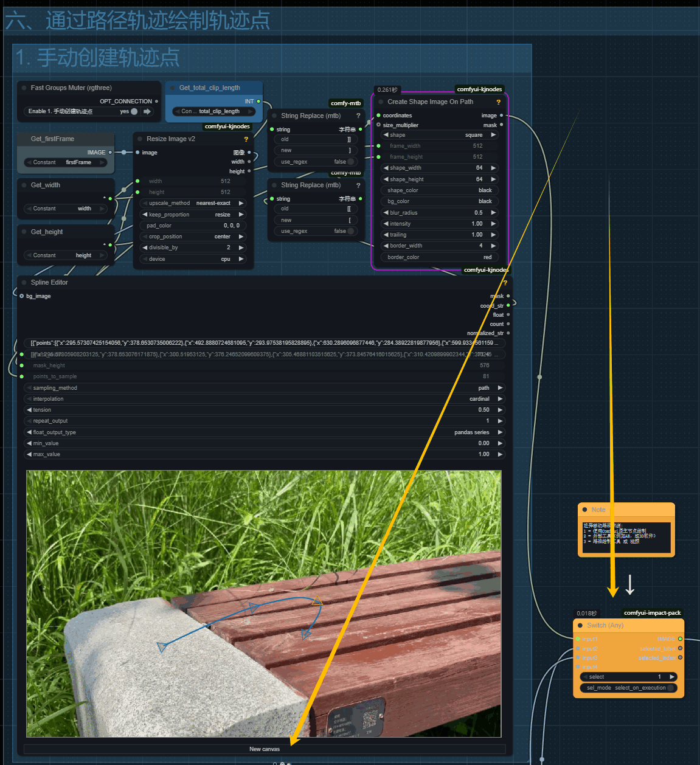Collapse the Spline Editor node via title dot
This screenshot has height=765, width=700.
(24, 282)
